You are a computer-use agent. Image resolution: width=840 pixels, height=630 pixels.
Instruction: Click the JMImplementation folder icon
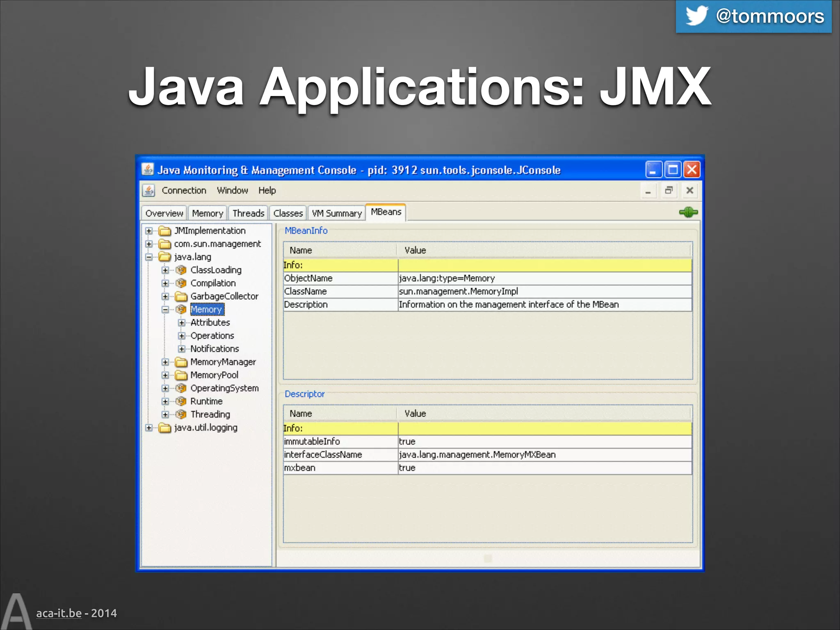(x=165, y=231)
